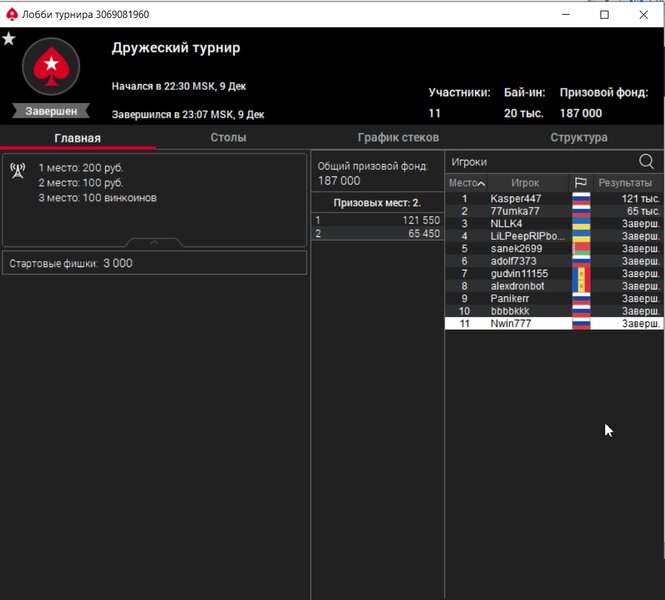The width and height of the screenshot is (665, 600).
Task: Select the Главная tab
Action: tap(77, 138)
